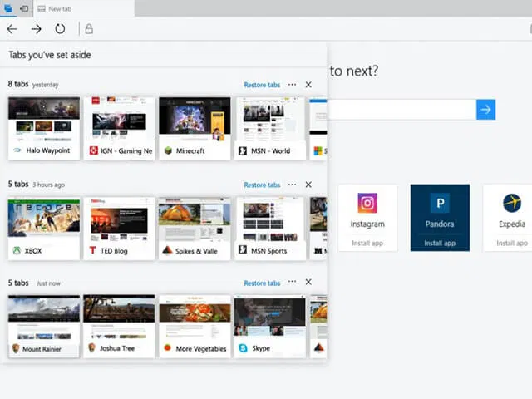Open the Mount Rainier tab thumbnail
The image size is (532, 399).
(44, 326)
